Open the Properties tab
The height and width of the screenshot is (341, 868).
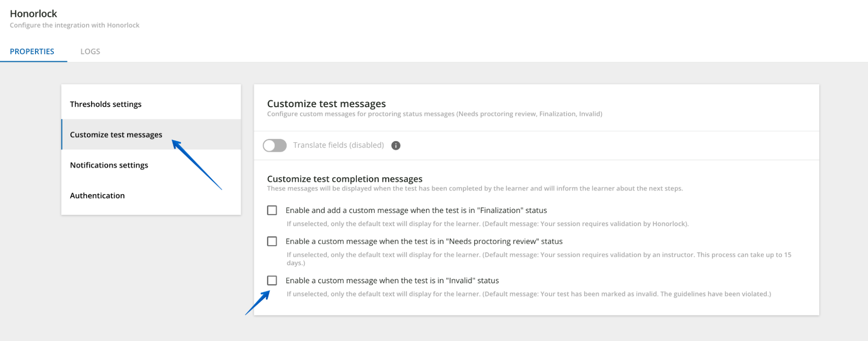pos(32,51)
